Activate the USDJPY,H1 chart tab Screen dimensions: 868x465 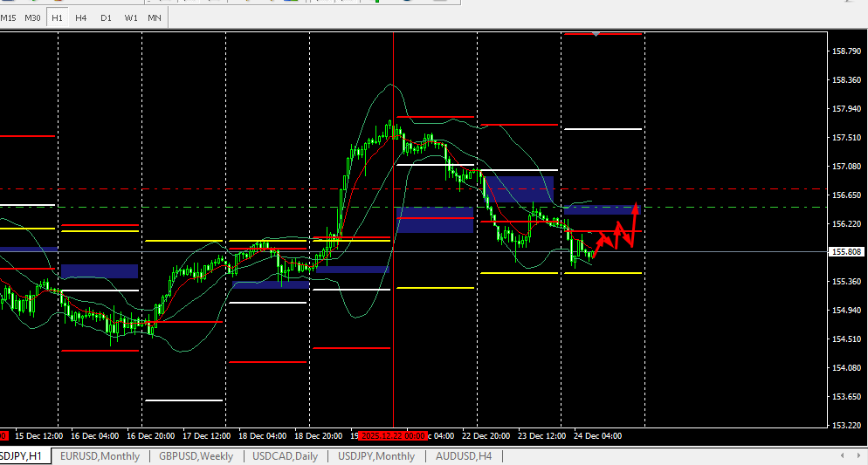click(x=21, y=456)
